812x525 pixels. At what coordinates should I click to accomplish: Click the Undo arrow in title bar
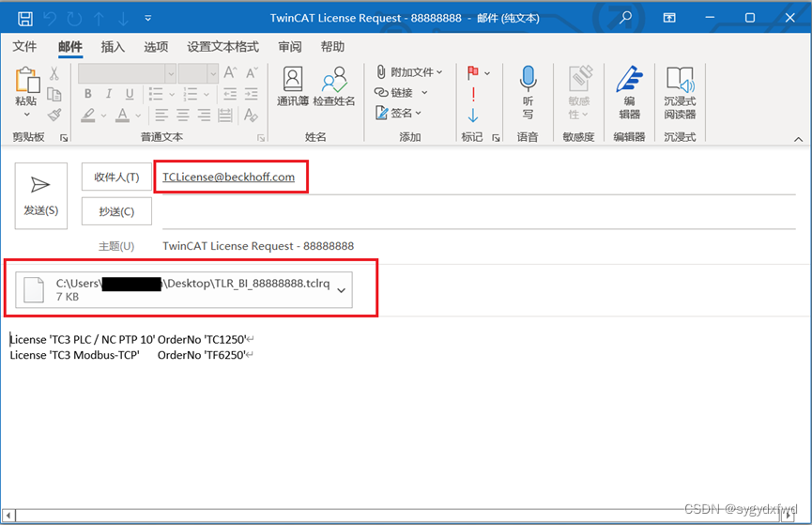pos(51,19)
